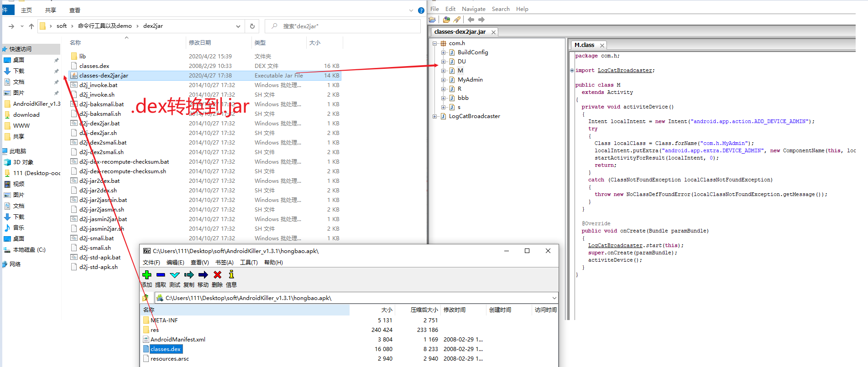Image resolution: width=868 pixels, height=367 pixels.
Task: Click the 7-Zip Extract (提取) icon
Action: tap(161, 274)
